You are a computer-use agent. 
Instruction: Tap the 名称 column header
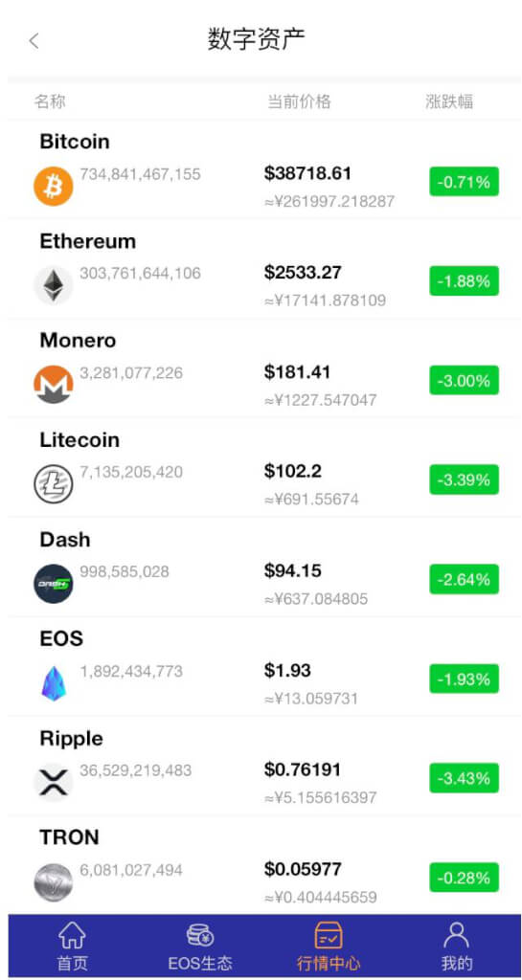pos(50,101)
